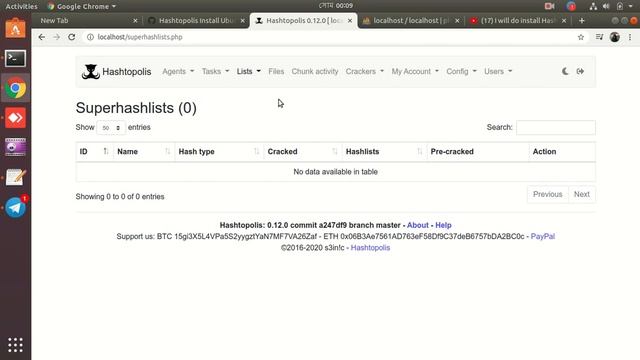Viewport: 640px width, 360px height.
Task: Open the Help link in footer
Action: [x=443, y=225]
